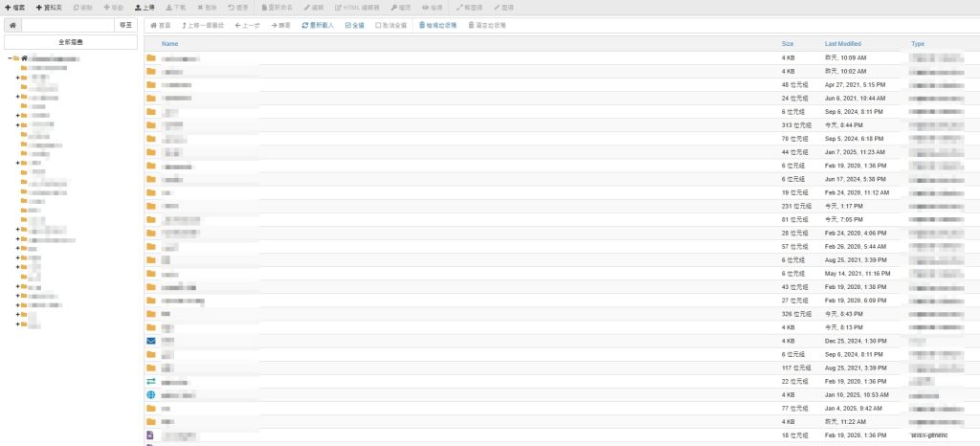Click the blue globe folder icon in list

coord(150,394)
